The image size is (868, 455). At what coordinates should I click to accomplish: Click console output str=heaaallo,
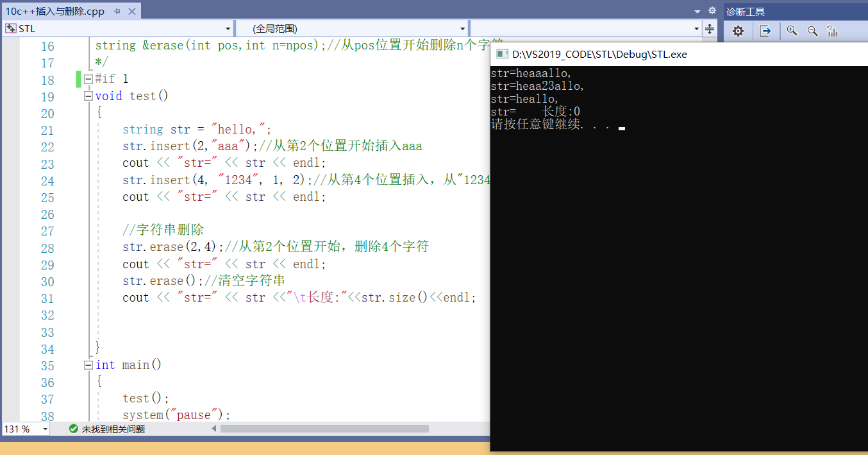(531, 74)
